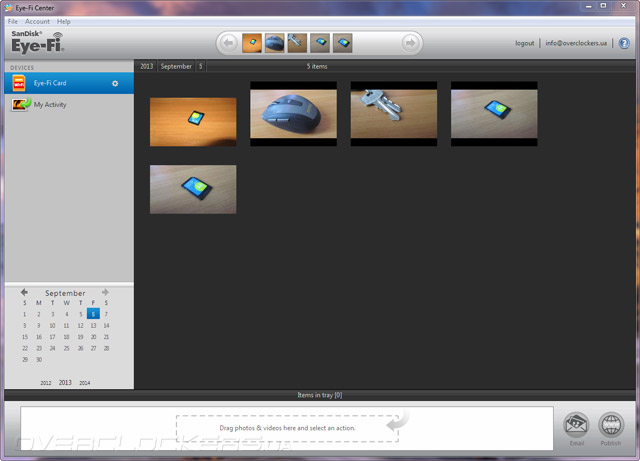The width and height of the screenshot is (640, 461).
Task: Click the Eye-Fi Card device icon
Action: [x=19, y=83]
